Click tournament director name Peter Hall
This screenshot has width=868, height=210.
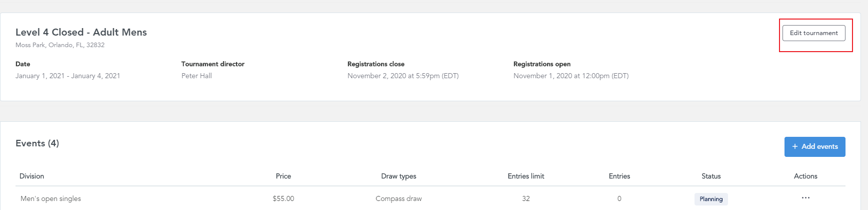point(196,76)
